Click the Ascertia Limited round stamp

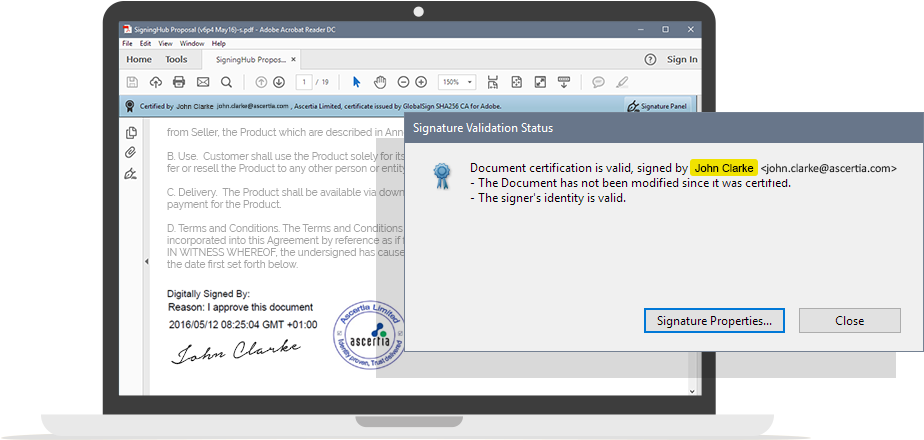(x=369, y=334)
